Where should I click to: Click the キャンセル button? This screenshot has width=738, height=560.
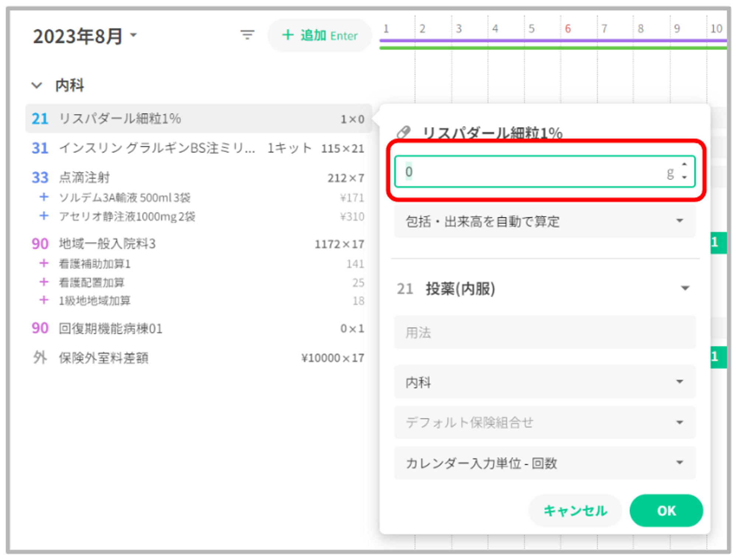(x=575, y=511)
